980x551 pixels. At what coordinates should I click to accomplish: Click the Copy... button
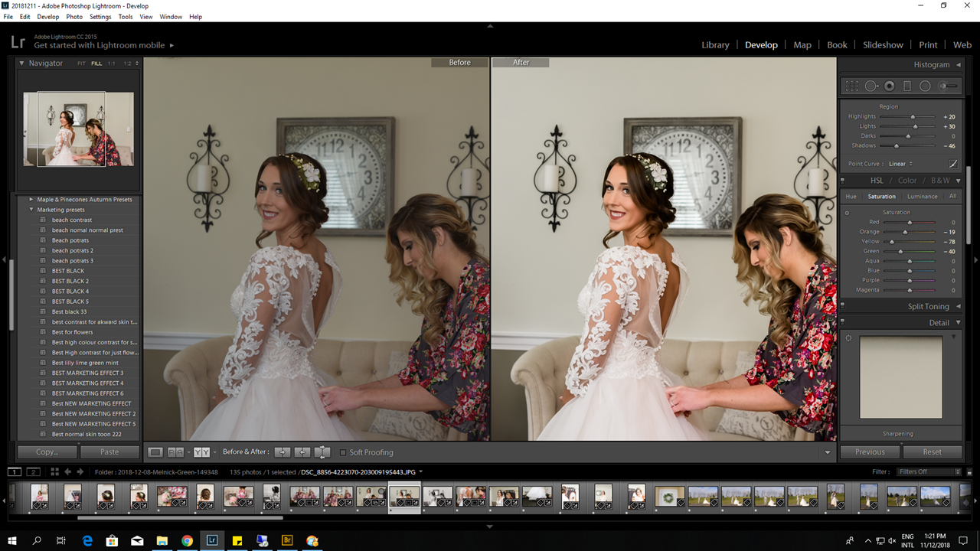coord(47,452)
